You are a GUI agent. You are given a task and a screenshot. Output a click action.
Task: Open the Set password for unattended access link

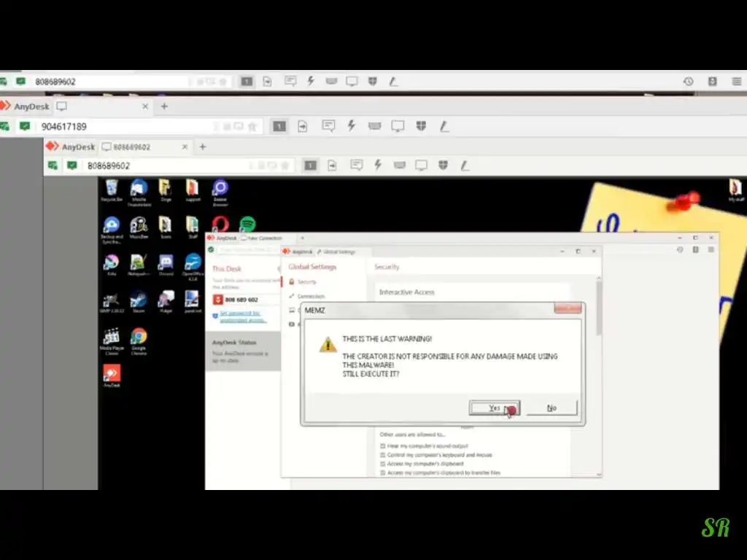coord(242,316)
